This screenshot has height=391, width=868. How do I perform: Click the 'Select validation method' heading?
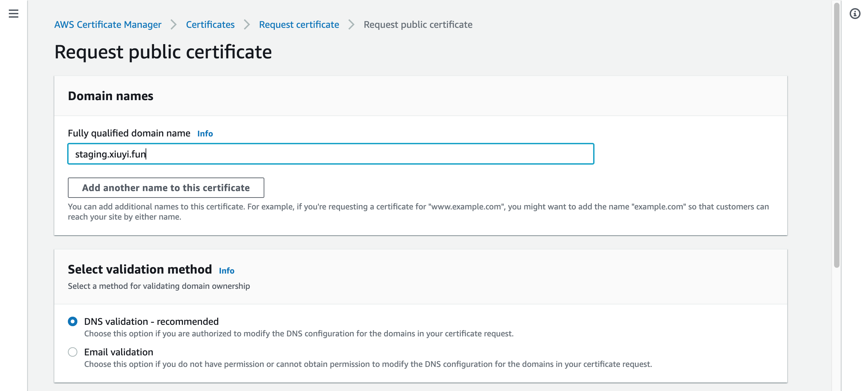coord(140,269)
